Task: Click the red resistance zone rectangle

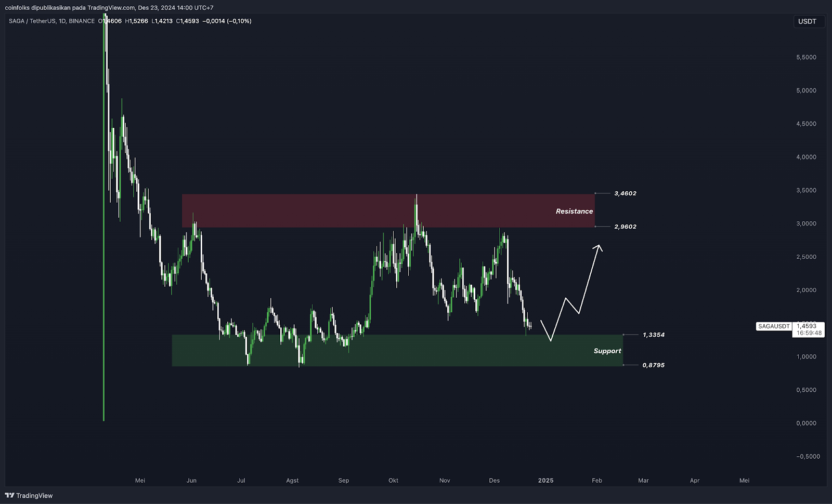Action: click(388, 210)
